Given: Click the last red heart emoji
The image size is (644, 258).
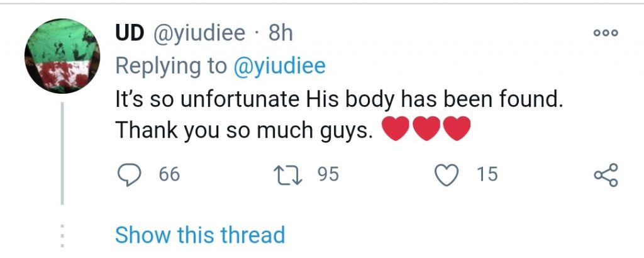Looking at the screenshot, I should (x=456, y=131).
